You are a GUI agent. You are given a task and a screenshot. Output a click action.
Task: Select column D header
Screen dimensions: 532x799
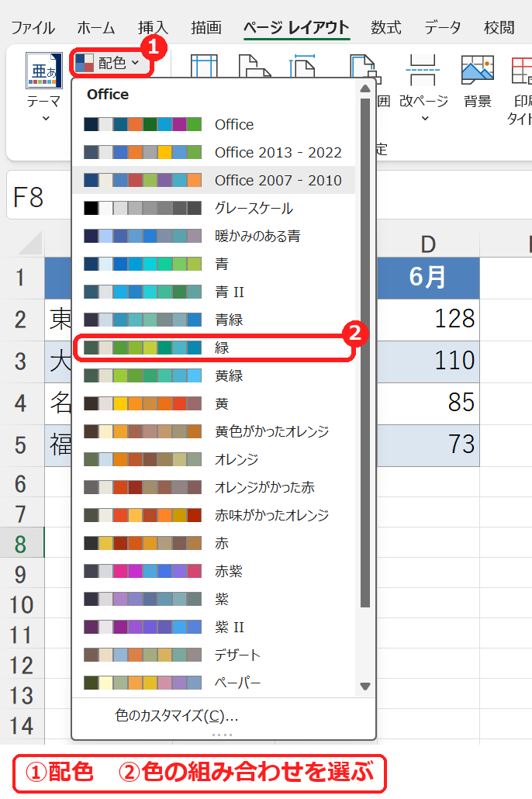[428, 244]
